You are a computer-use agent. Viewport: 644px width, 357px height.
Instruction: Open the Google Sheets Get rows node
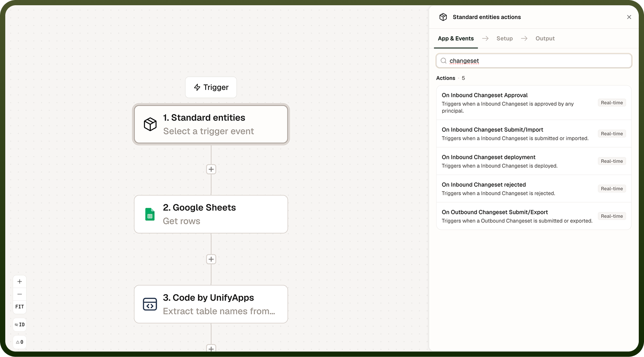pyautogui.click(x=211, y=214)
